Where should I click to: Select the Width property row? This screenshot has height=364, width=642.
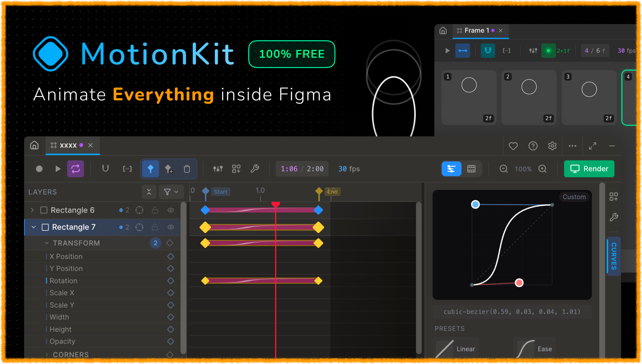103,317
